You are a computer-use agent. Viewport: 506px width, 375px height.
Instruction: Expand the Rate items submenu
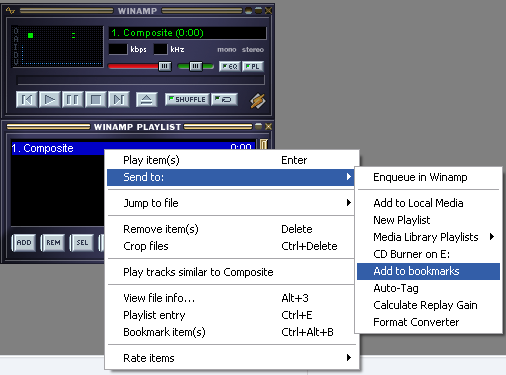coord(232,358)
